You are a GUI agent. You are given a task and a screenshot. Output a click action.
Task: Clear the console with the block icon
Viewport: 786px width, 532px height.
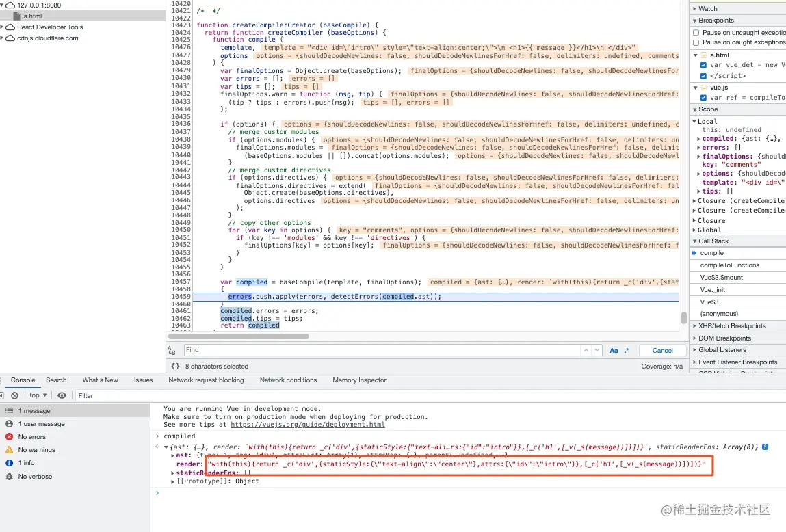tap(14, 395)
